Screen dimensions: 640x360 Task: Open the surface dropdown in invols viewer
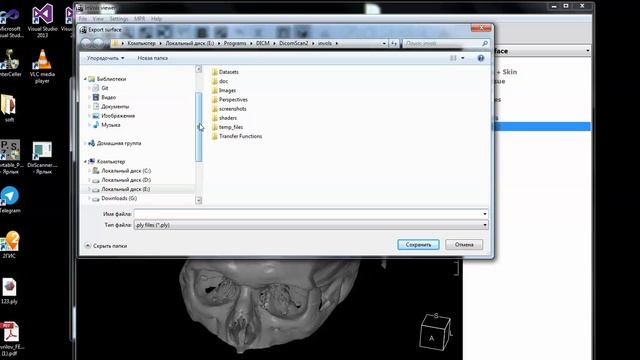click(542, 51)
